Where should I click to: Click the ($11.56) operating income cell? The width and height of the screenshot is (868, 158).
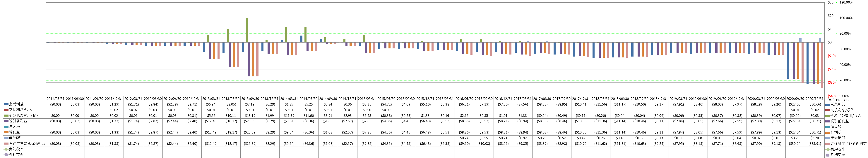pos(601,105)
